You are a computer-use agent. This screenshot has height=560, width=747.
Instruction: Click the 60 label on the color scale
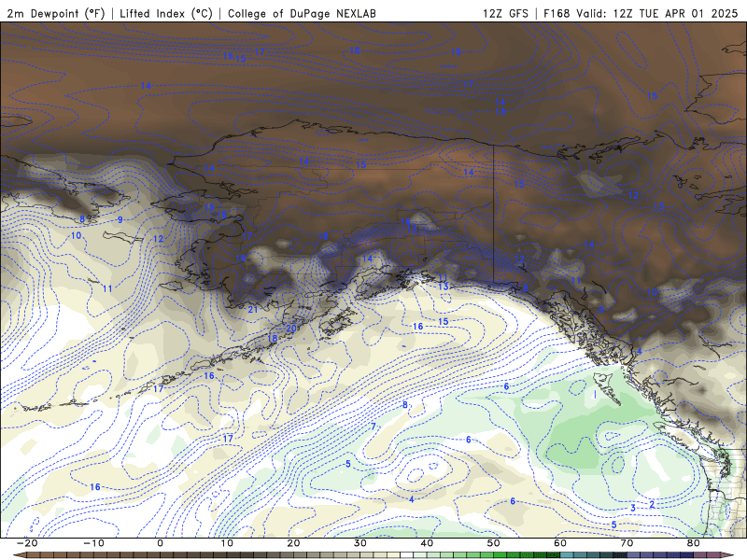[560, 543]
